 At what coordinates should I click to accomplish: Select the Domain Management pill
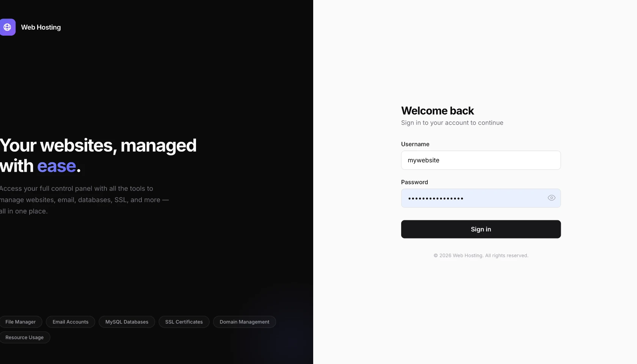[x=245, y=322]
